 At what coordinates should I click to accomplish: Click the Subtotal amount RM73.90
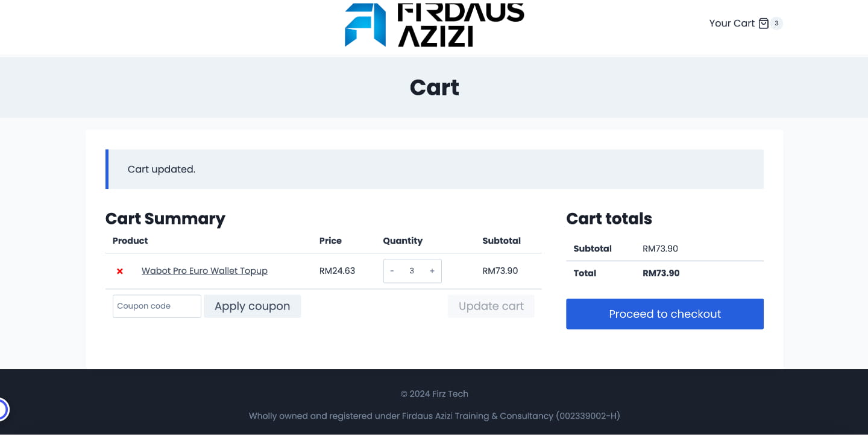click(661, 248)
